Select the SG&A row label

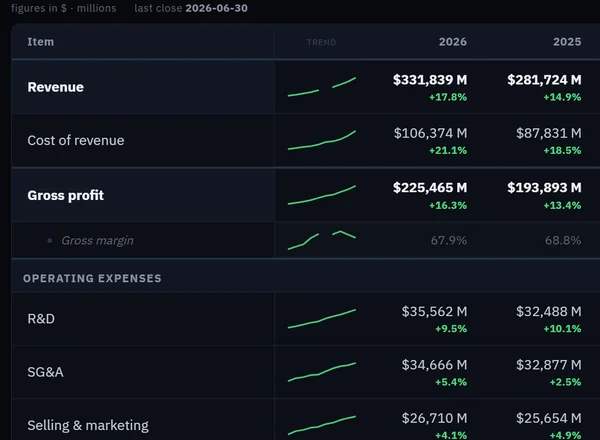tap(45, 372)
